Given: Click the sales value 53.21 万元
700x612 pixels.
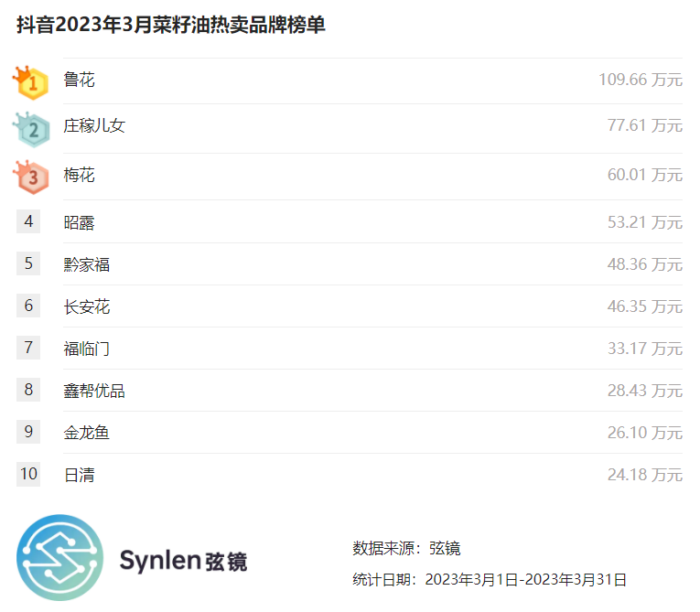Looking at the screenshot, I should pyautogui.click(x=645, y=222).
